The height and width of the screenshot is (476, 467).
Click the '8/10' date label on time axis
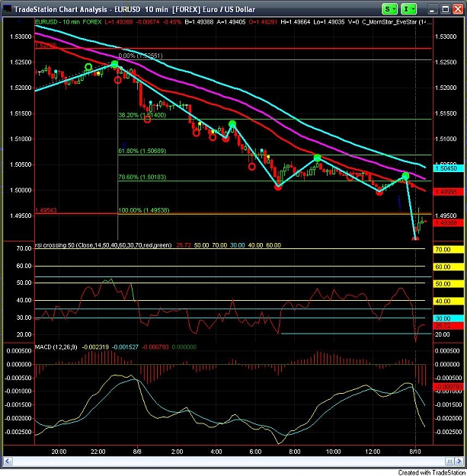(x=415, y=452)
